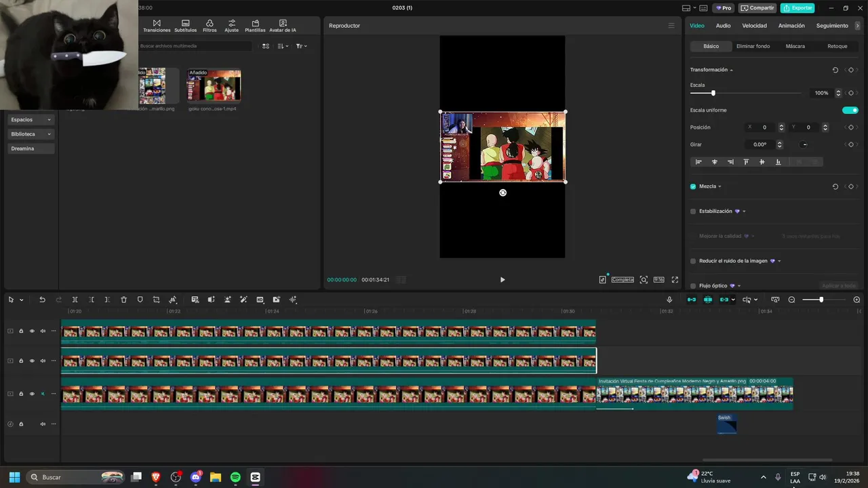This screenshot has width=868, height=488.
Task: Switch media view with grid icon
Action: point(266,46)
